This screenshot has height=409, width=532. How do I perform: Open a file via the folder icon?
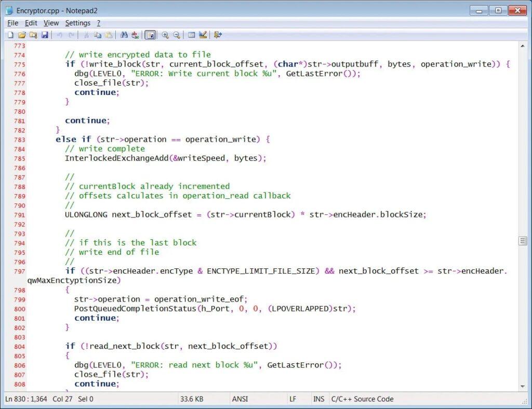(x=22, y=35)
